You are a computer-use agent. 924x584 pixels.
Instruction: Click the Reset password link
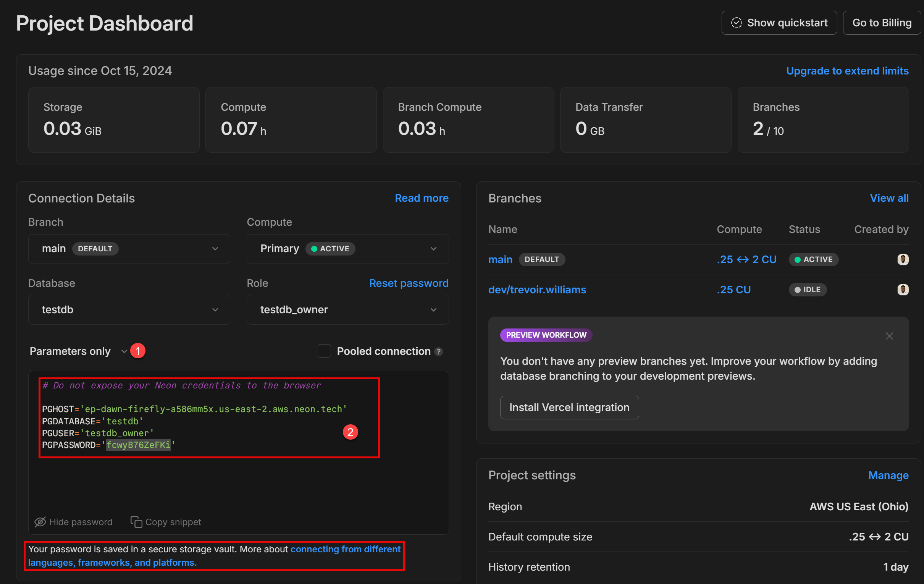(409, 283)
